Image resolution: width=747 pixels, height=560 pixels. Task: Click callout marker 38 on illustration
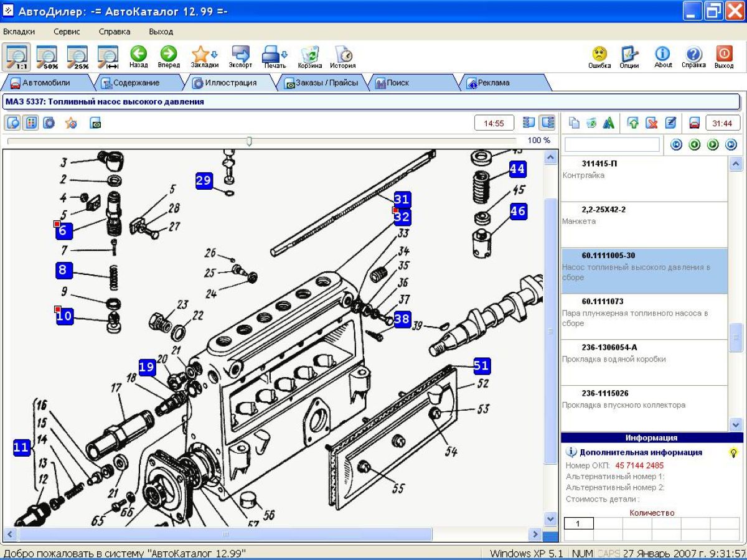[402, 319]
